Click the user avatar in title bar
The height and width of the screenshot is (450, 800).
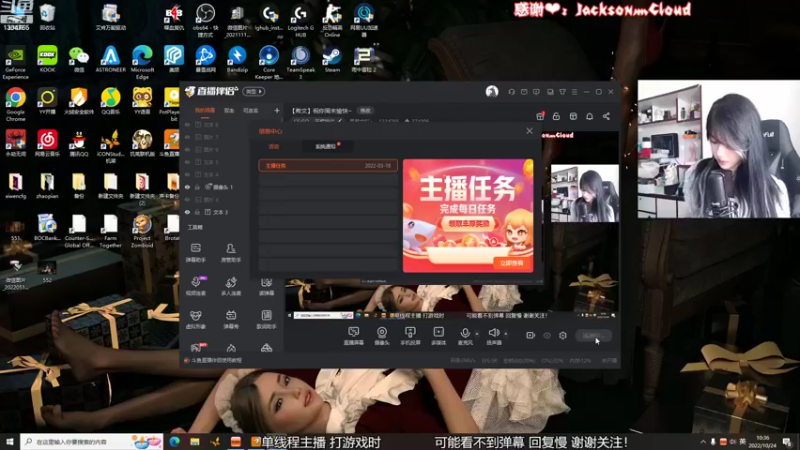click(492, 91)
